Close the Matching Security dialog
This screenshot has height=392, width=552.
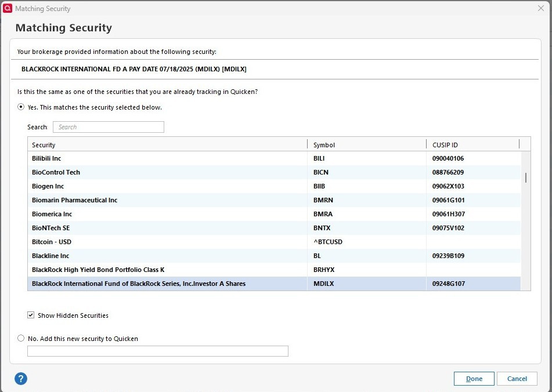(541, 8)
